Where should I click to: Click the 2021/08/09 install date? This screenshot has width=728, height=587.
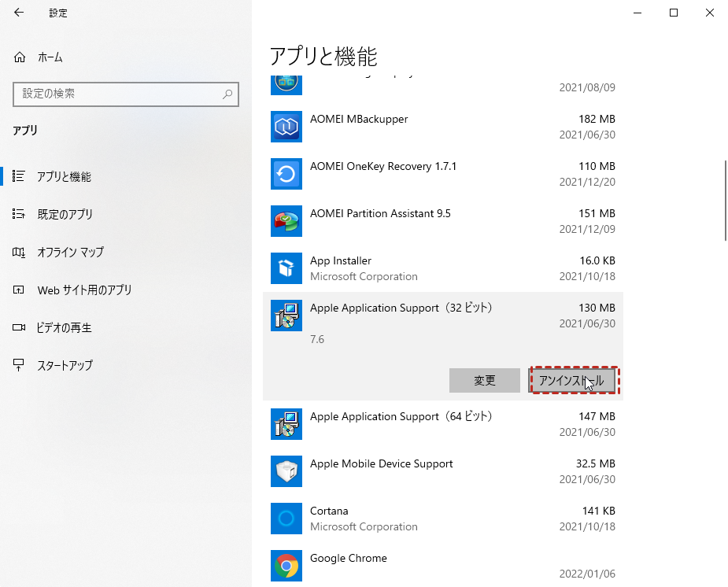[x=587, y=87]
